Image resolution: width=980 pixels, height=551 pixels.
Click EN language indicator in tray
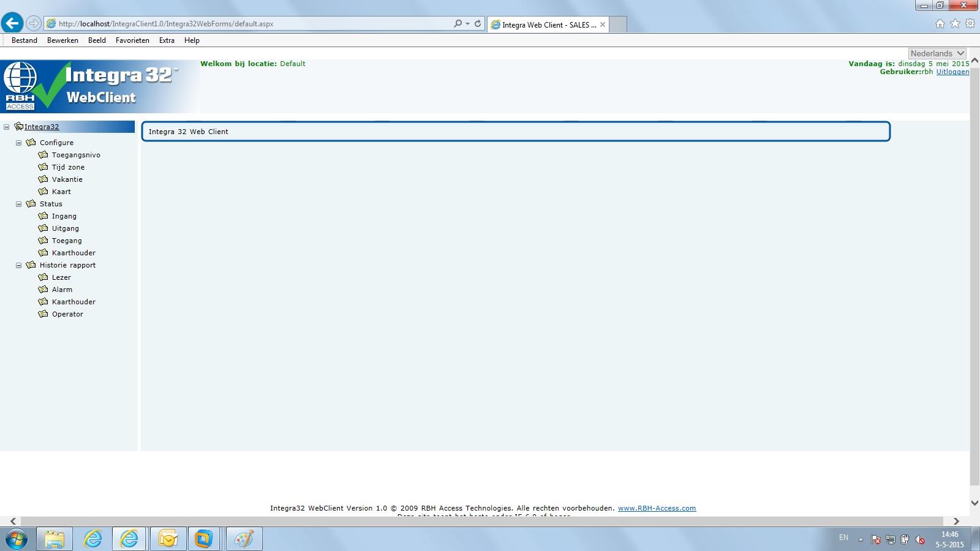tap(843, 538)
